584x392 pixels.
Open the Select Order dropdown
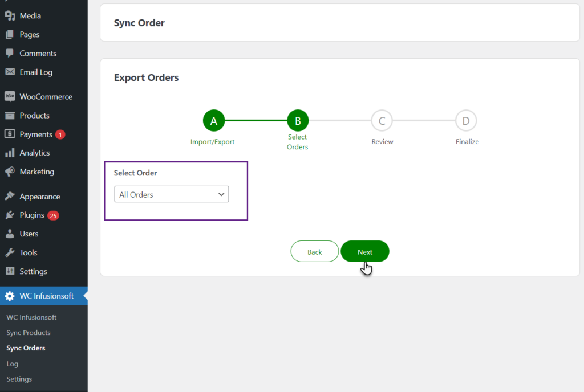coord(171,194)
